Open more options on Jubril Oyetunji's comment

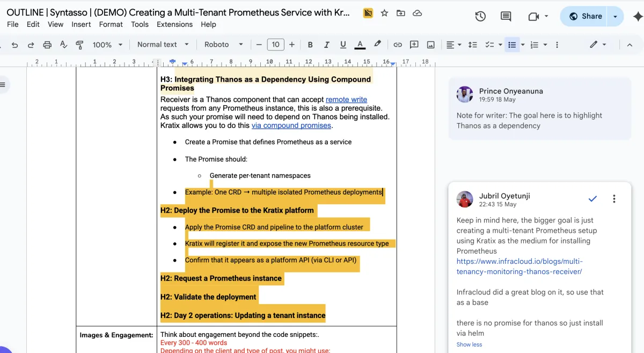coord(614,199)
